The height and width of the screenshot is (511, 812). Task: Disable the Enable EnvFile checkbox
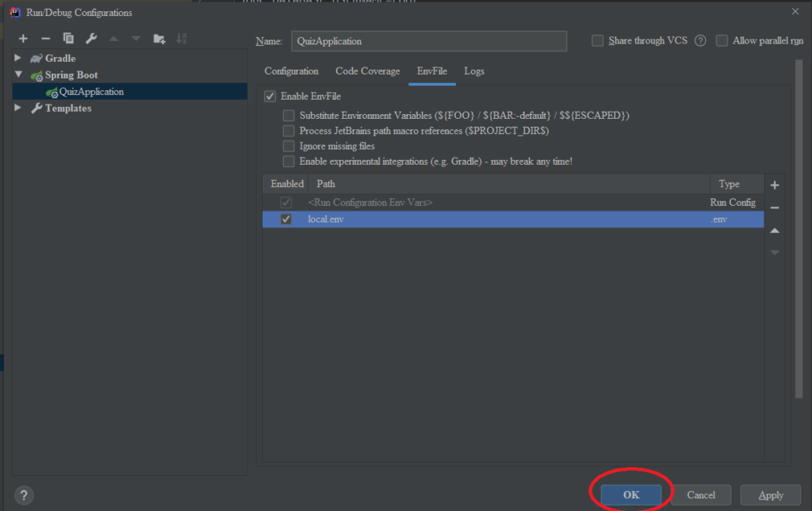pyautogui.click(x=271, y=95)
